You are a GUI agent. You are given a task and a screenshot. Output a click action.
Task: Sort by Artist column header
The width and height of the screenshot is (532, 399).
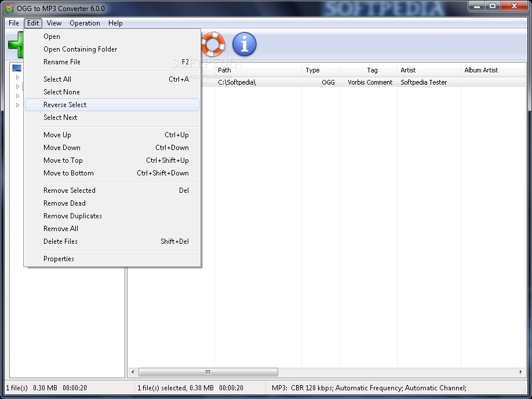tap(429, 70)
